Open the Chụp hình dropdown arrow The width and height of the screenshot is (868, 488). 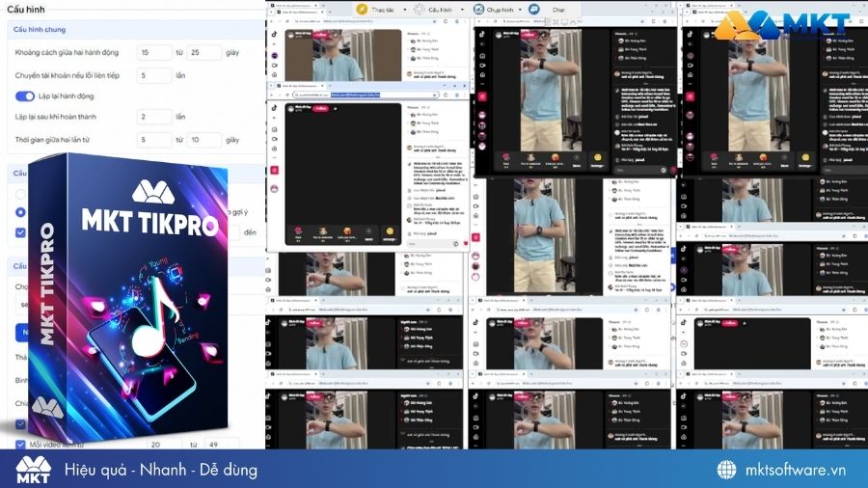[520, 10]
